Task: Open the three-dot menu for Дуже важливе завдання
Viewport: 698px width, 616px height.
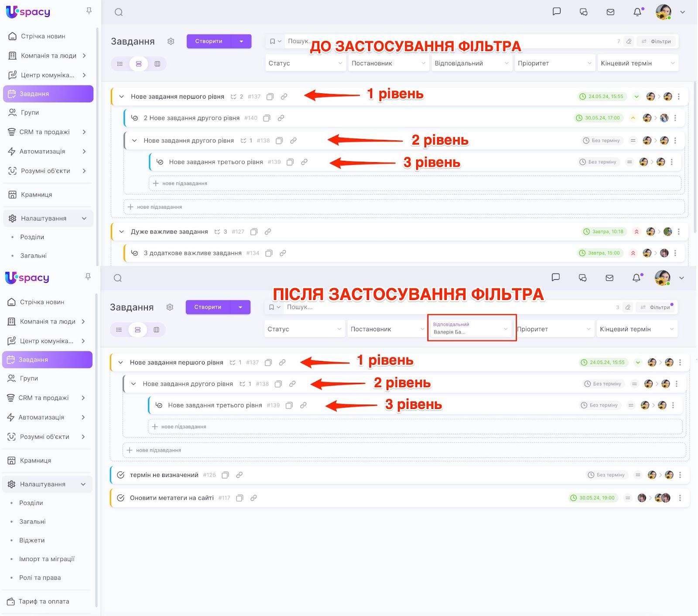Action: coord(679,232)
